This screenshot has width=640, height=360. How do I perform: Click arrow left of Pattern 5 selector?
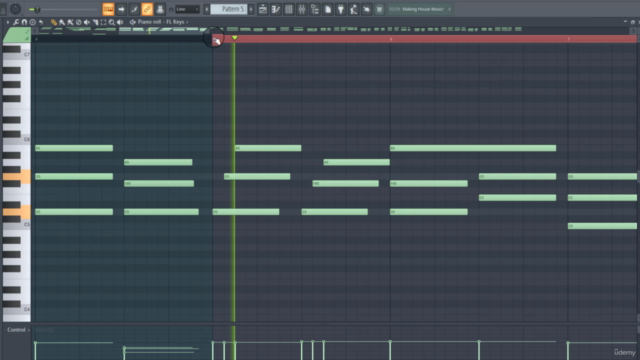207,9
